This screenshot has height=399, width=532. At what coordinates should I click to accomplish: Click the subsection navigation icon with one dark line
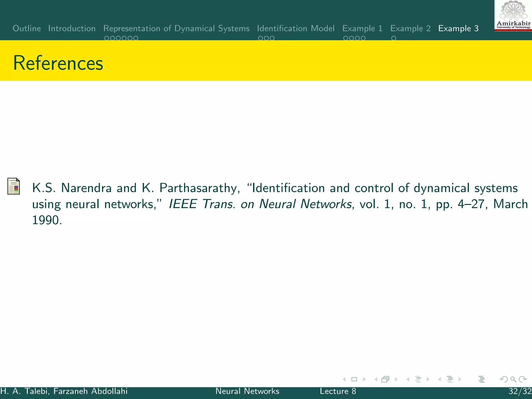click(x=418, y=379)
